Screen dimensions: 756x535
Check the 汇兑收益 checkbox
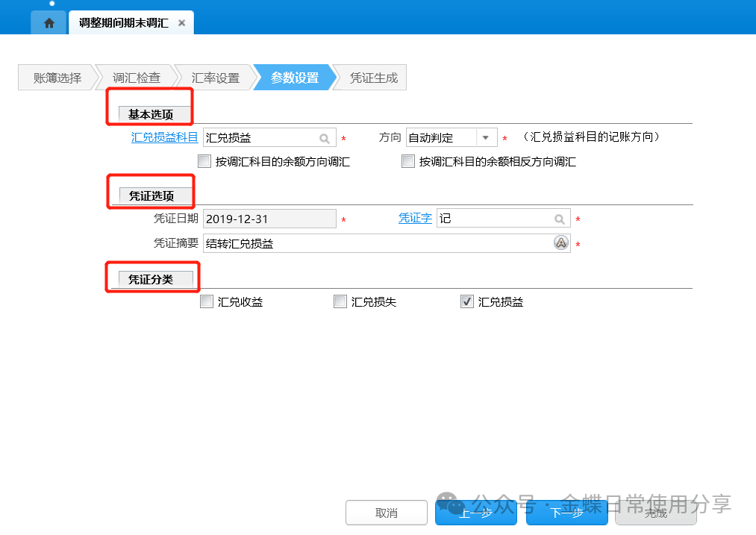[x=207, y=302]
